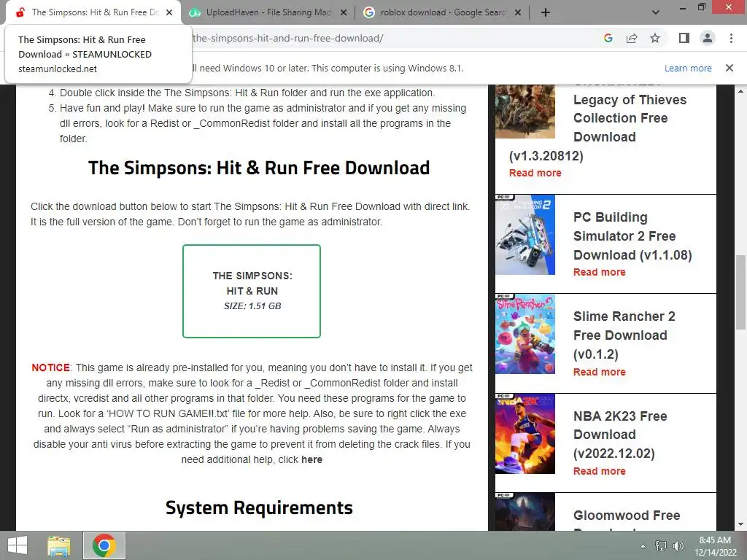Image resolution: width=747 pixels, height=560 pixels.
Task: Open a new browser tab
Action: pos(546,13)
